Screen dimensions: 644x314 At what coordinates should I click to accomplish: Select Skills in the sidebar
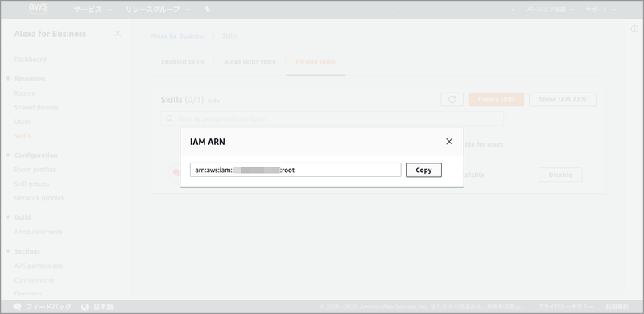coord(23,135)
